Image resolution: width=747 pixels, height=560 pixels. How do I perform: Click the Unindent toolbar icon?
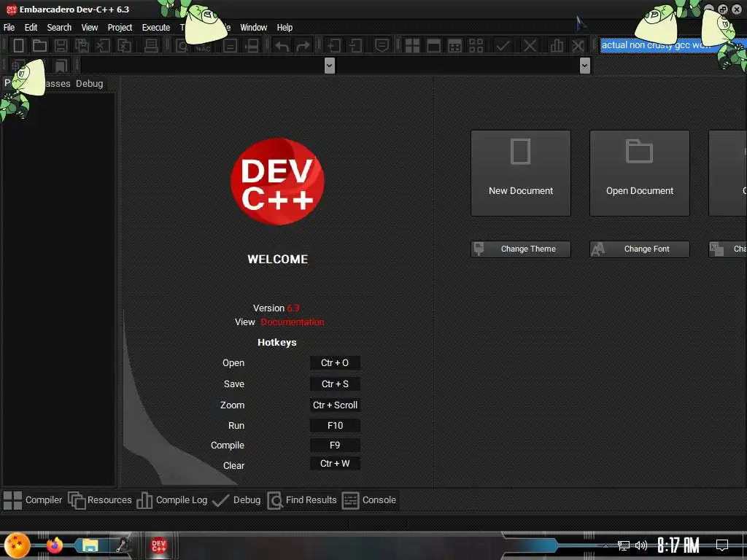(x=355, y=46)
